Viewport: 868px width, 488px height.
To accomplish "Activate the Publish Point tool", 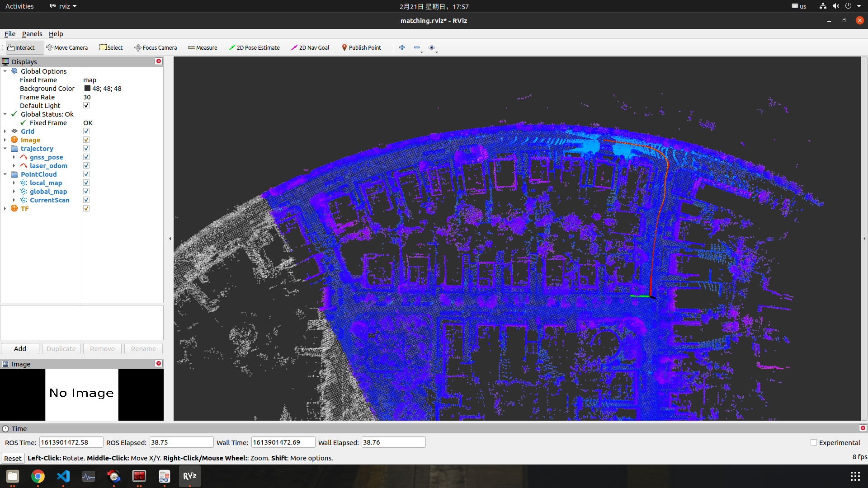I will point(361,47).
